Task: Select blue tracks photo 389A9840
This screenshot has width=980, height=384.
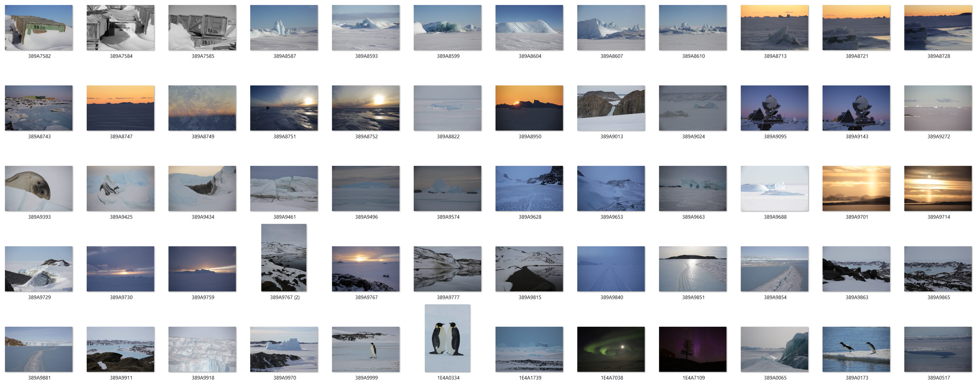Action: (611, 269)
